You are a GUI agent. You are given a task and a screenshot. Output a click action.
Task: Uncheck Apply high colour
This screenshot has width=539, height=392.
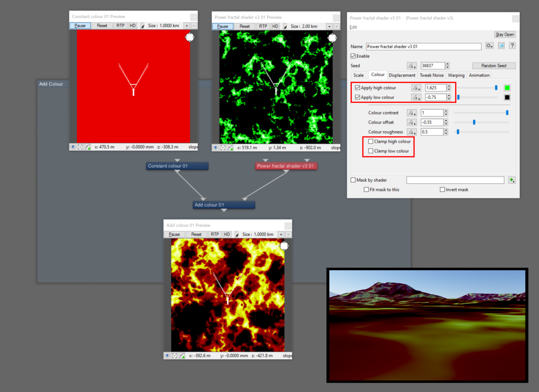tap(357, 88)
